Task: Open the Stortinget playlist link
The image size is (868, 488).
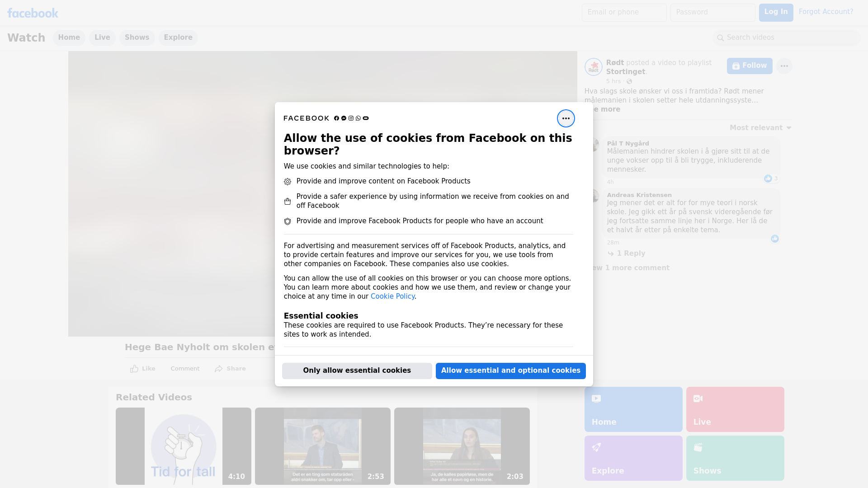Action: click(x=625, y=72)
